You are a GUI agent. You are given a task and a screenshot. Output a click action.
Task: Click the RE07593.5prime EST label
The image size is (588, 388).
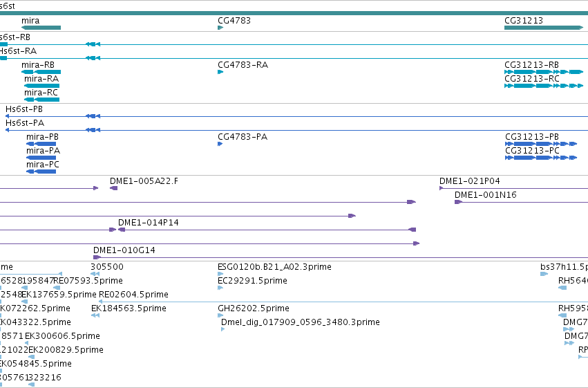click(88, 281)
